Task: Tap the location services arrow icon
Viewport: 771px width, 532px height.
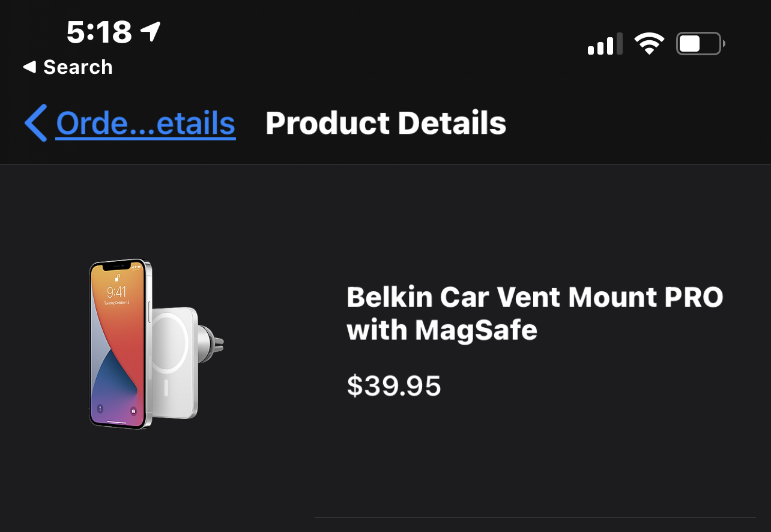Action: click(x=151, y=31)
